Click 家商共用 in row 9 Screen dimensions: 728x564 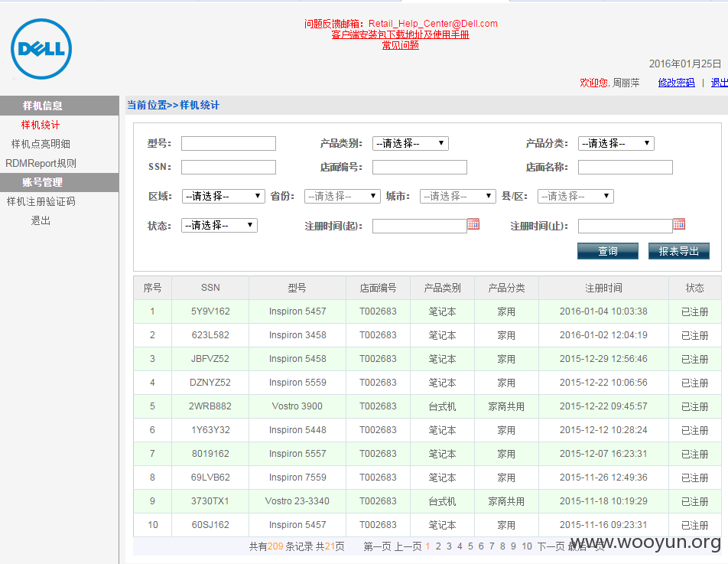click(x=506, y=501)
